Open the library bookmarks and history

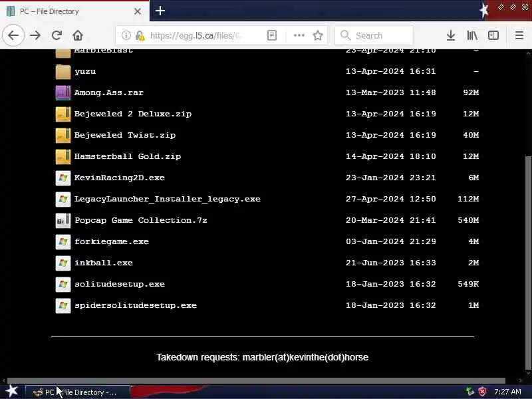[472, 35]
